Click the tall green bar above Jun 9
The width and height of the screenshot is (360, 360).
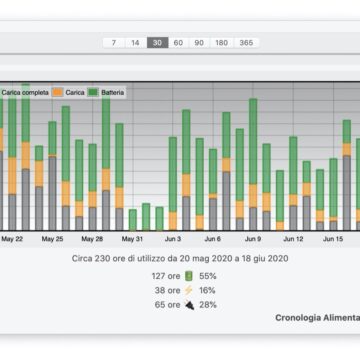[x=253, y=141]
